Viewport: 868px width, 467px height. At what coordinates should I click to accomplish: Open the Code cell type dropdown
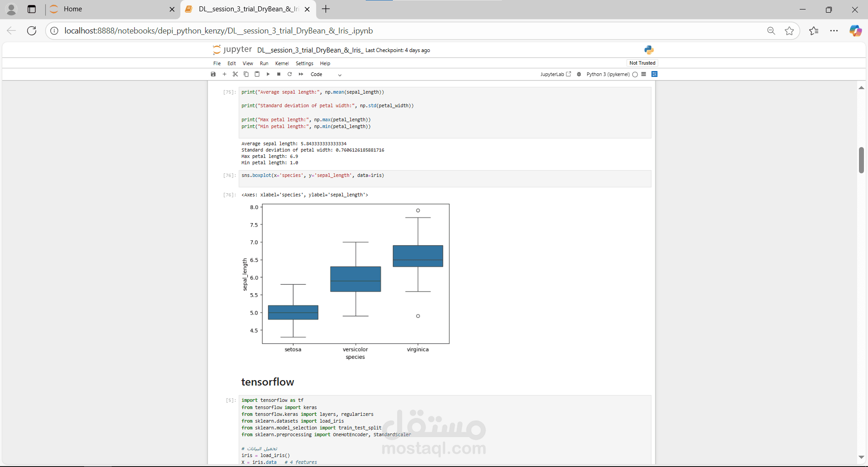[325, 75]
